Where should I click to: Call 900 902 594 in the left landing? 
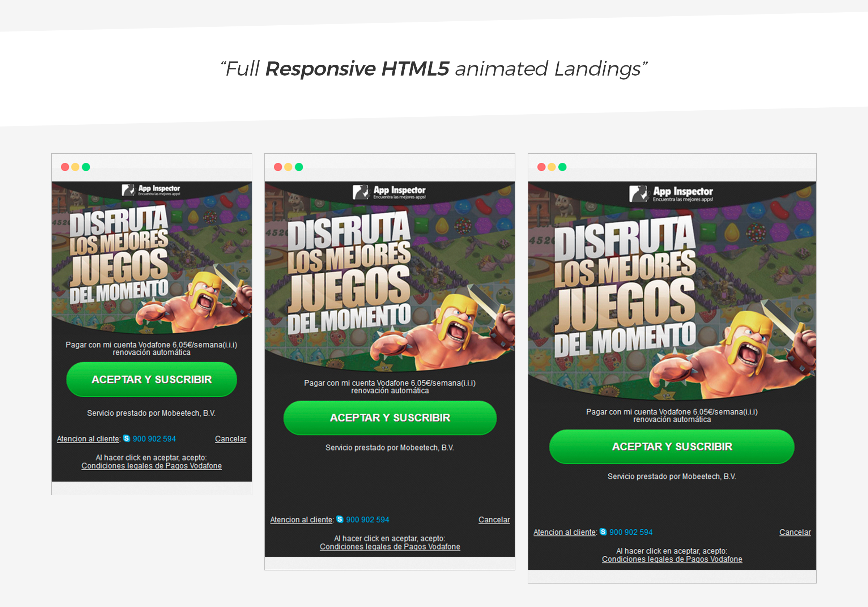(x=154, y=439)
